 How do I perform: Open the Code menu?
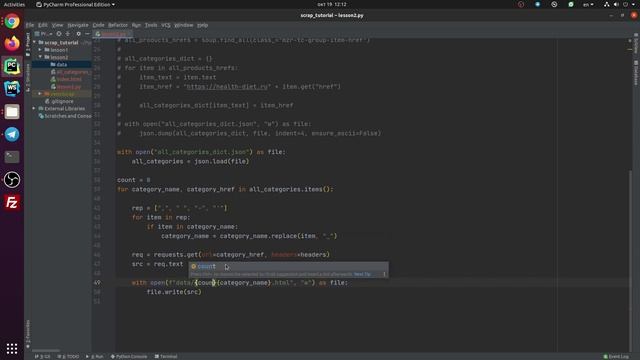pyautogui.click(x=98, y=25)
